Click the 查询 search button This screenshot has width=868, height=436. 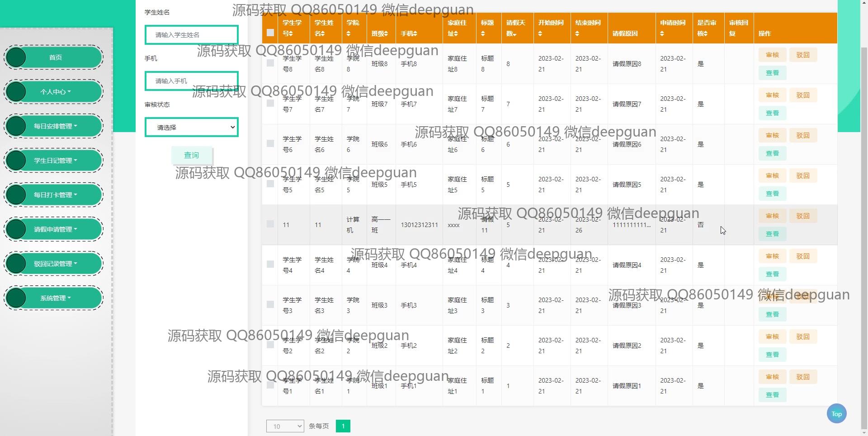(x=191, y=155)
